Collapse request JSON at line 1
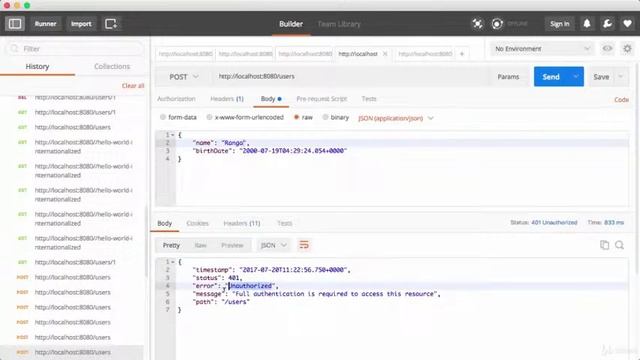640x360 pixels. tap(173, 135)
